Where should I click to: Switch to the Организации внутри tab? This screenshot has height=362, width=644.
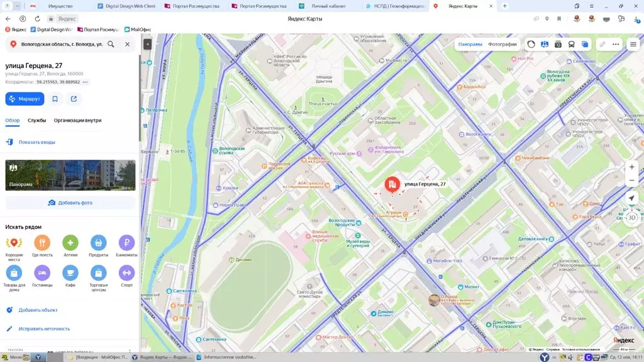(77, 119)
